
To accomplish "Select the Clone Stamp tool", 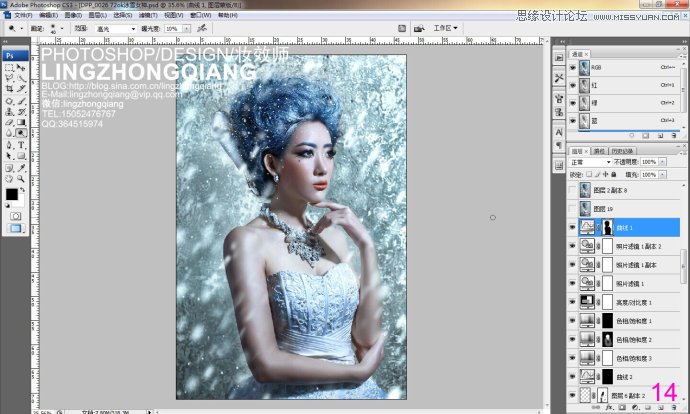I will click(x=9, y=112).
